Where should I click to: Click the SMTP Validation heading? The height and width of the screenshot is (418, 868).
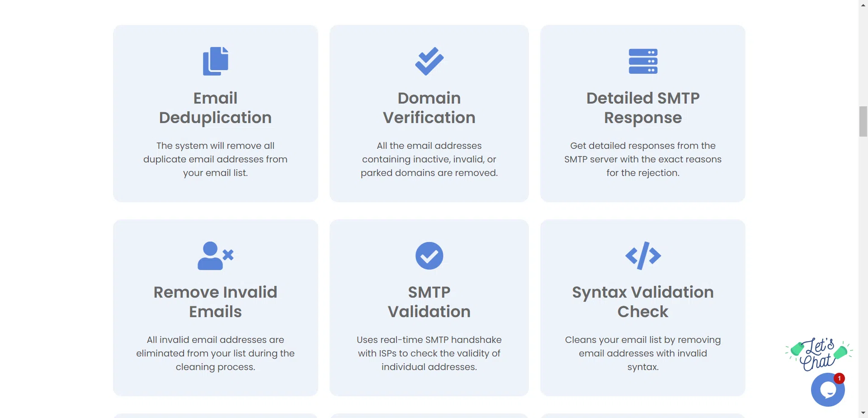[429, 302]
